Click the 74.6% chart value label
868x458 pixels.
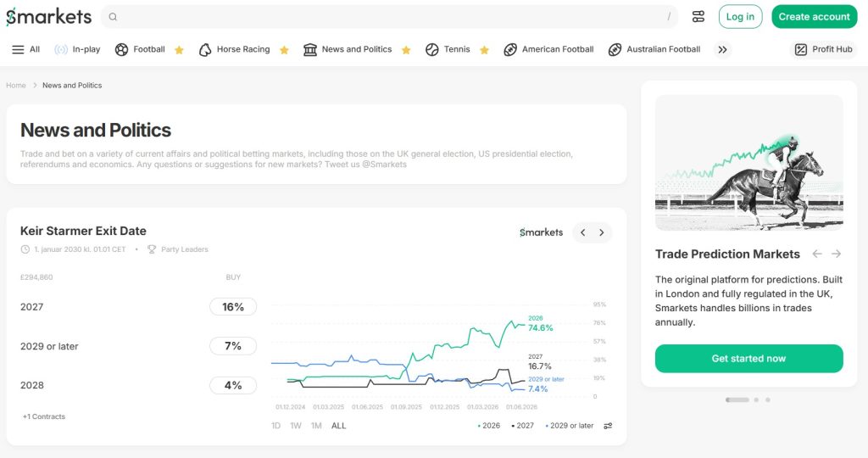click(540, 328)
